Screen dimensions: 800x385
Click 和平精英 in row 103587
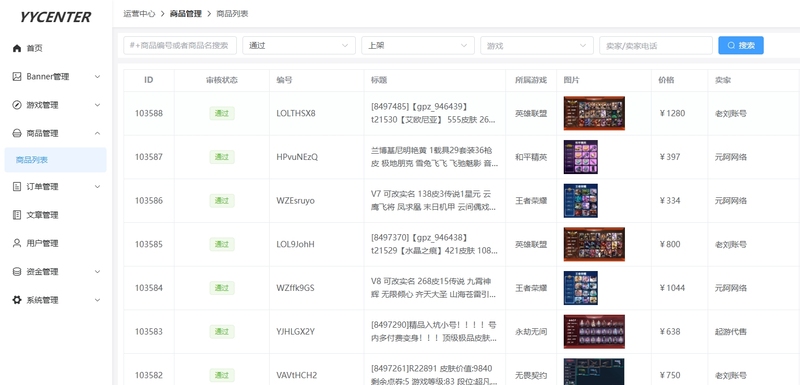(531, 157)
